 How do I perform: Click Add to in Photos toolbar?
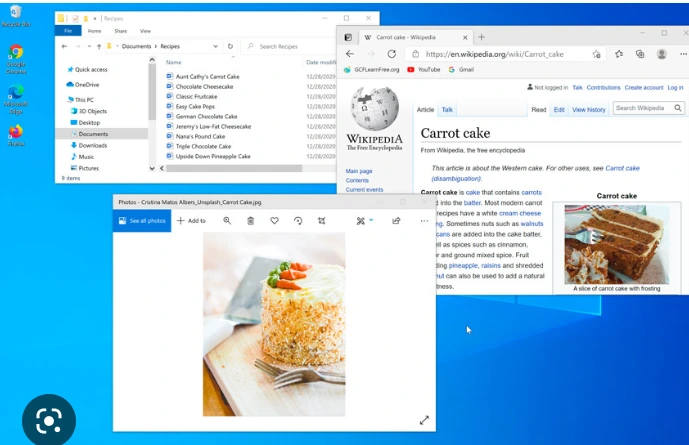click(192, 221)
